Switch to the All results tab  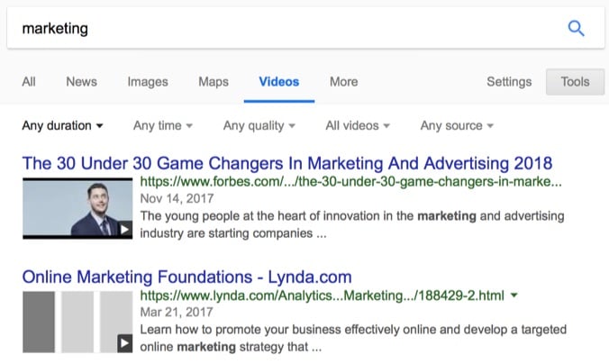point(29,82)
